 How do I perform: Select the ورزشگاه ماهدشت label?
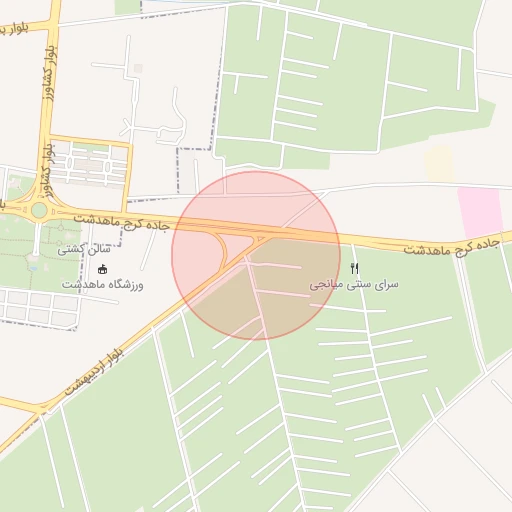(x=103, y=285)
